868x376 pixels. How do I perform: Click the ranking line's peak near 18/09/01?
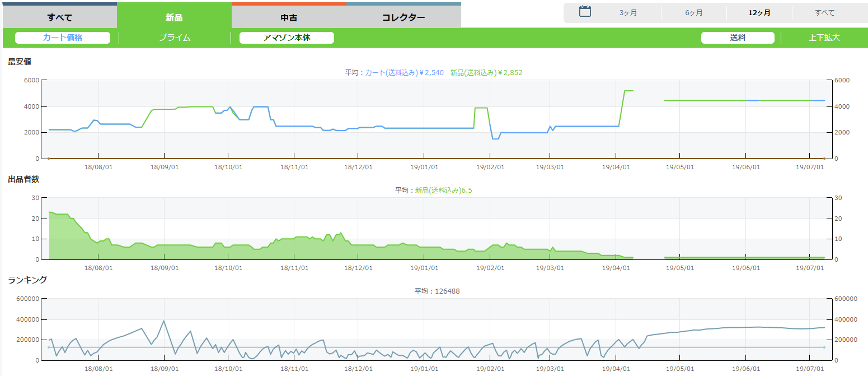tap(163, 321)
